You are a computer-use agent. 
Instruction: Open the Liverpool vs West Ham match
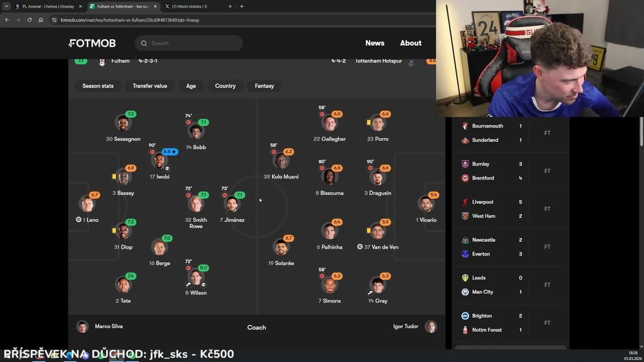(x=510, y=209)
